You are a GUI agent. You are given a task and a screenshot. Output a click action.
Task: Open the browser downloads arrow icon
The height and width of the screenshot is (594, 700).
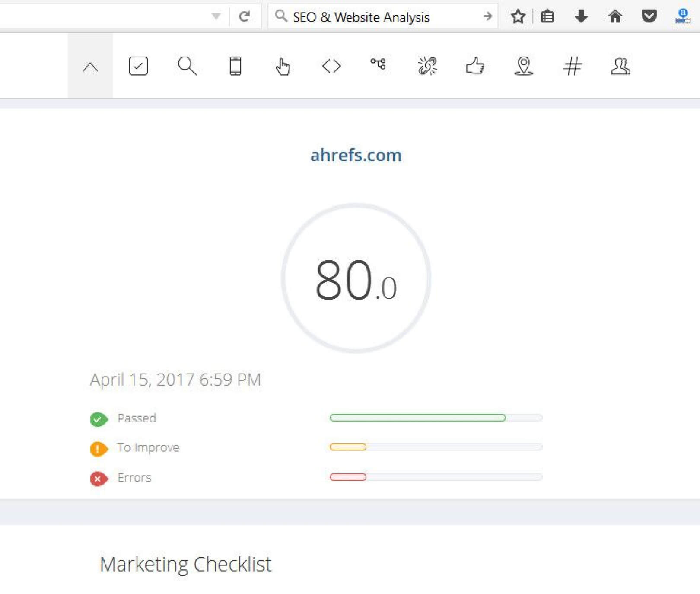581,16
